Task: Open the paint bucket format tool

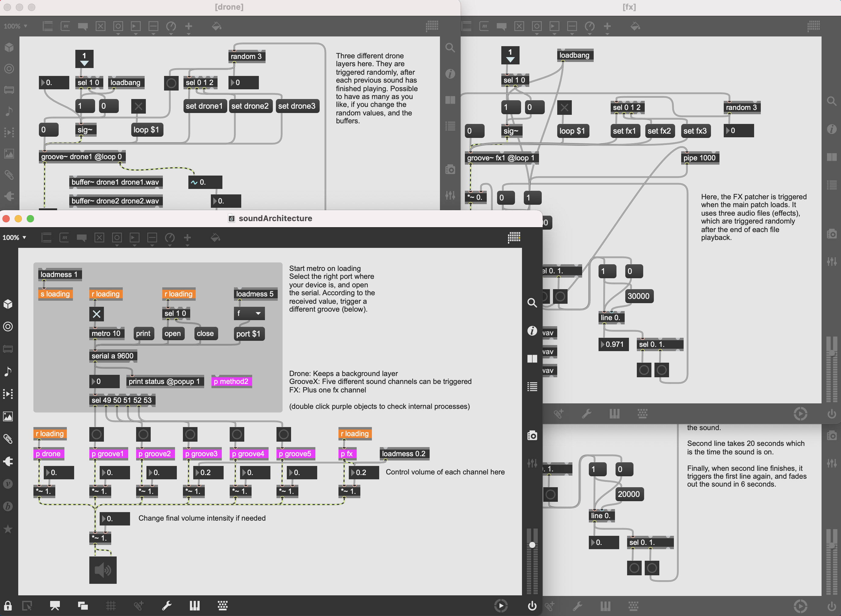Action: coord(215,238)
